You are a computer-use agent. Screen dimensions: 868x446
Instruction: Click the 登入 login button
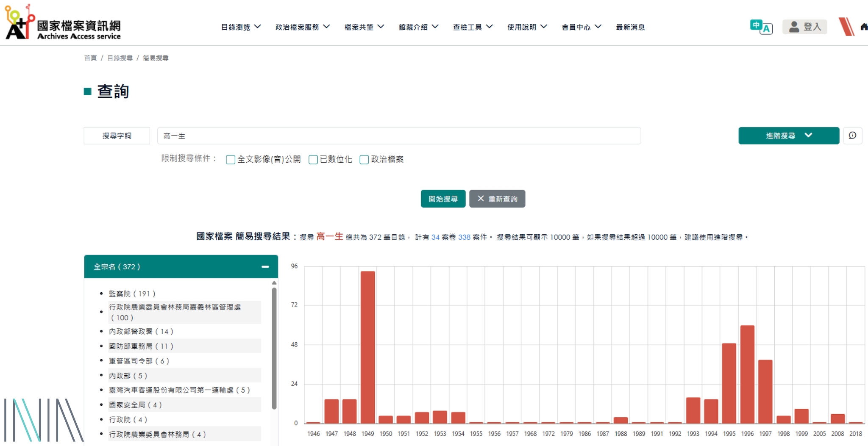(804, 27)
